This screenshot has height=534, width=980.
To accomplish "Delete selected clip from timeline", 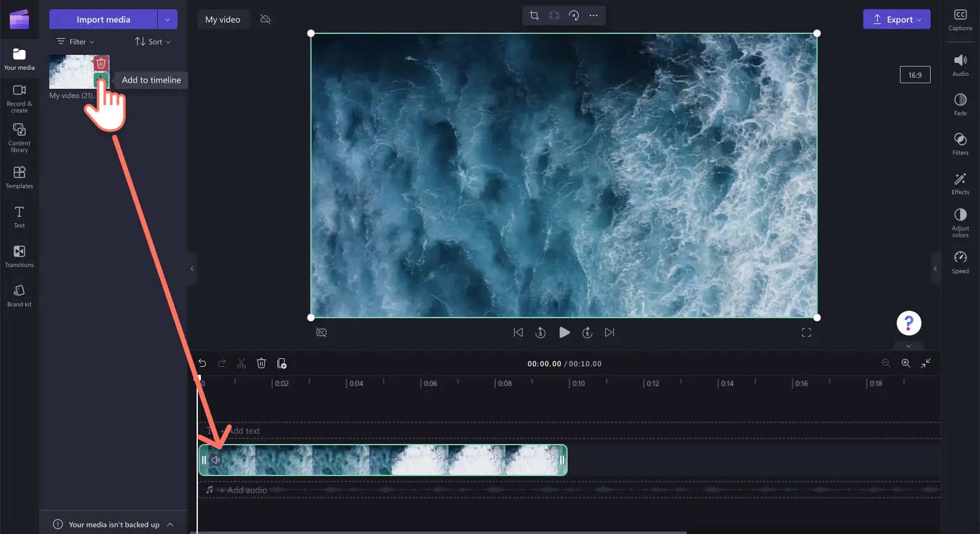I will click(x=261, y=363).
